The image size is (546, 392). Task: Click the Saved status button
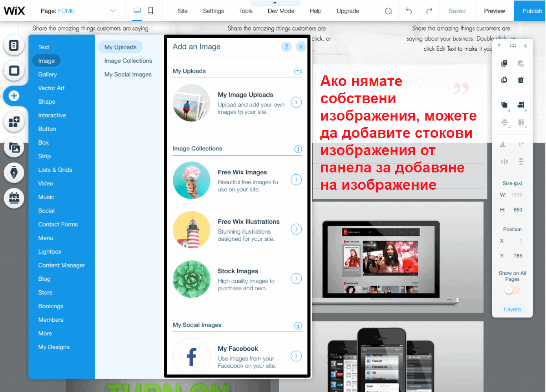[x=457, y=11]
